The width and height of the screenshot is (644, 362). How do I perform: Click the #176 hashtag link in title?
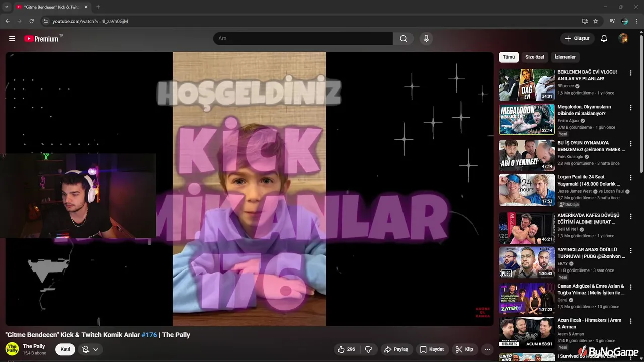(x=149, y=335)
